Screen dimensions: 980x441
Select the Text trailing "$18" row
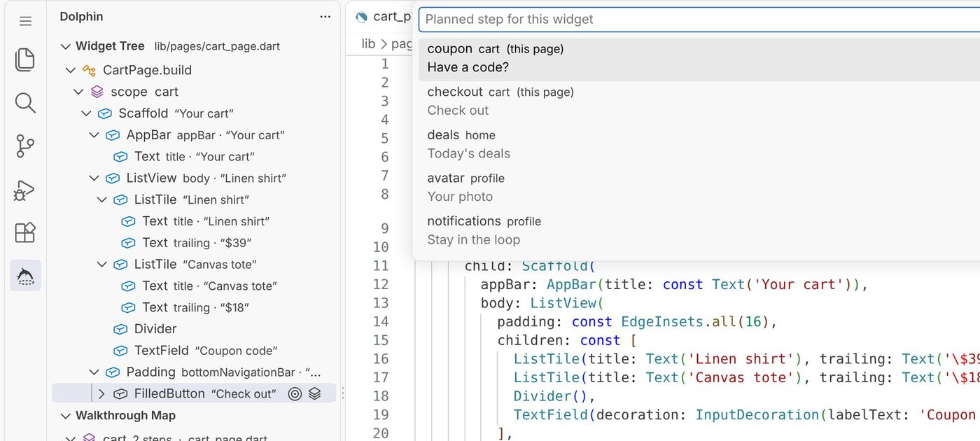point(195,307)
